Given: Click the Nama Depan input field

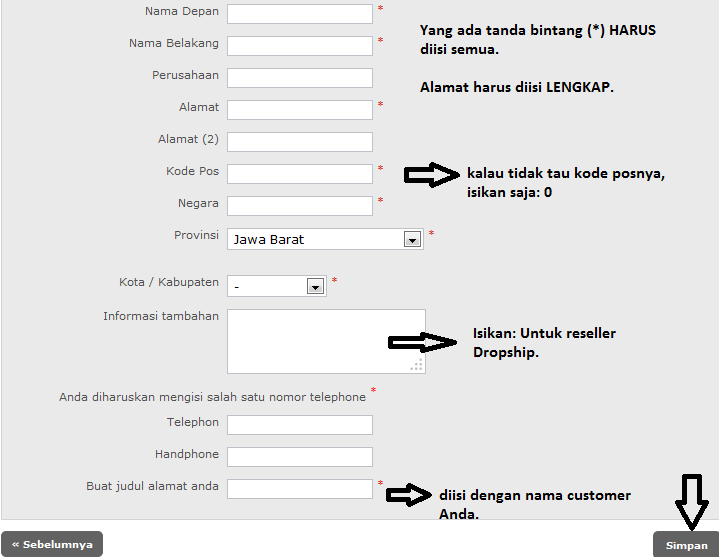Looking at the screenshot, I should coord(300,14).
